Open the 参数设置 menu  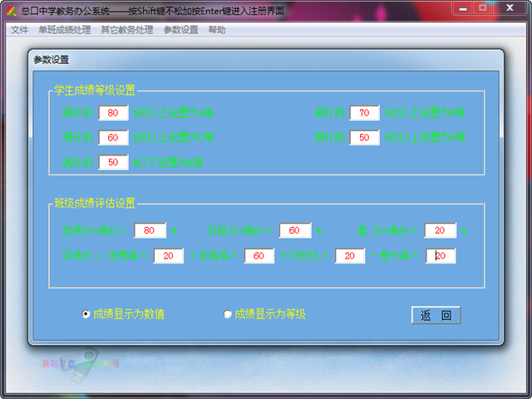pyautogui.click(x=180, y=29)
